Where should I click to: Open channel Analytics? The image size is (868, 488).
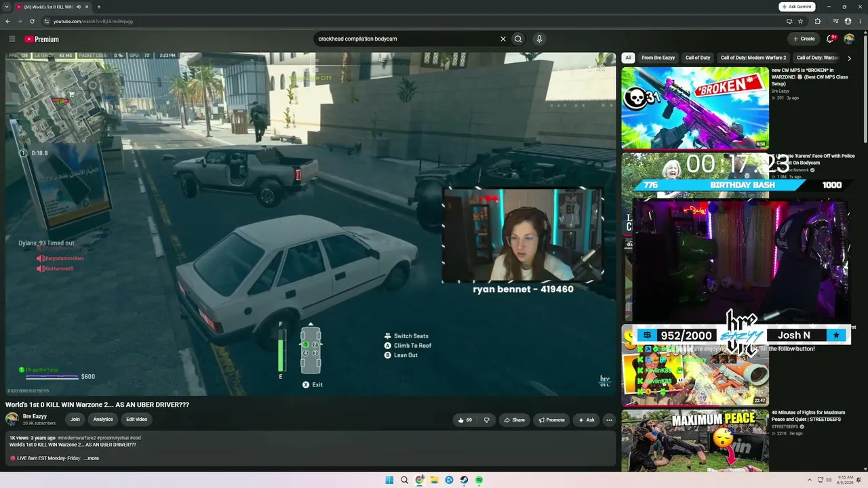tap(103, 420)
